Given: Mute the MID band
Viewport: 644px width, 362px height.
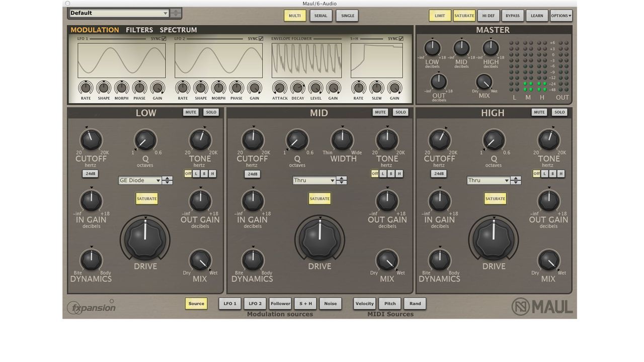Looking at the screenshot, I should [380, 113].
